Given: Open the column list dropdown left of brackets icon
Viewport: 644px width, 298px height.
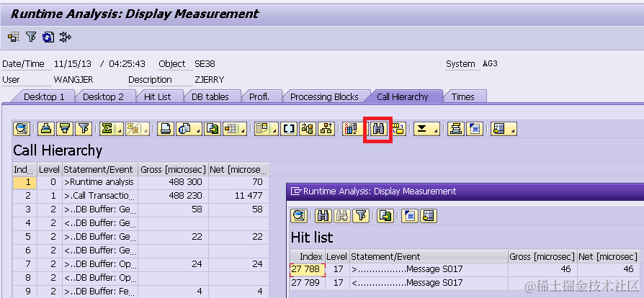Looking at the screenshot, I should coord(266,129).
